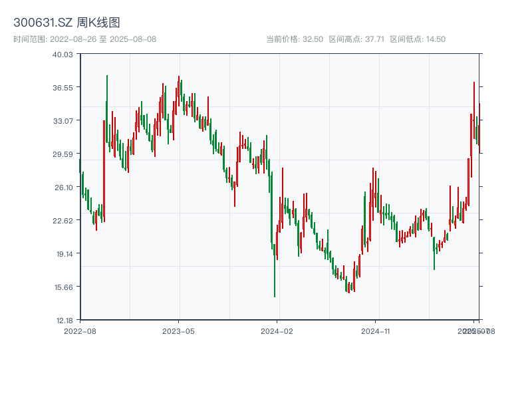This screenshot has width=532, height=399.
Task: Click y-axis label 26.10
Action: coord(63,188)
